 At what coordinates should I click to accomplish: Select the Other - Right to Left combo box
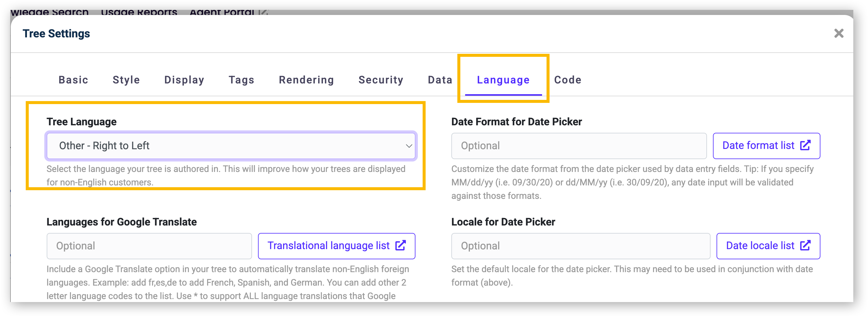click(x=231, y=146)
